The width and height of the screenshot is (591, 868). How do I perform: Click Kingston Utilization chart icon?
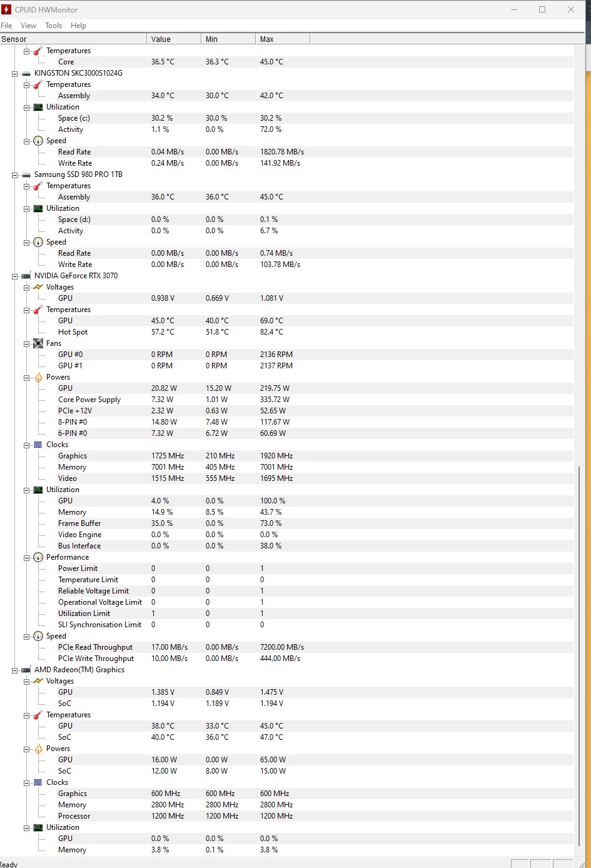point(38,107)
